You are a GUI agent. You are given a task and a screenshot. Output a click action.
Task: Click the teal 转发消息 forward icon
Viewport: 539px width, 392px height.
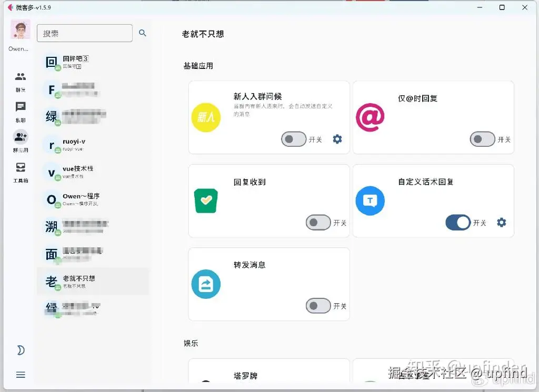click(206, 284)
